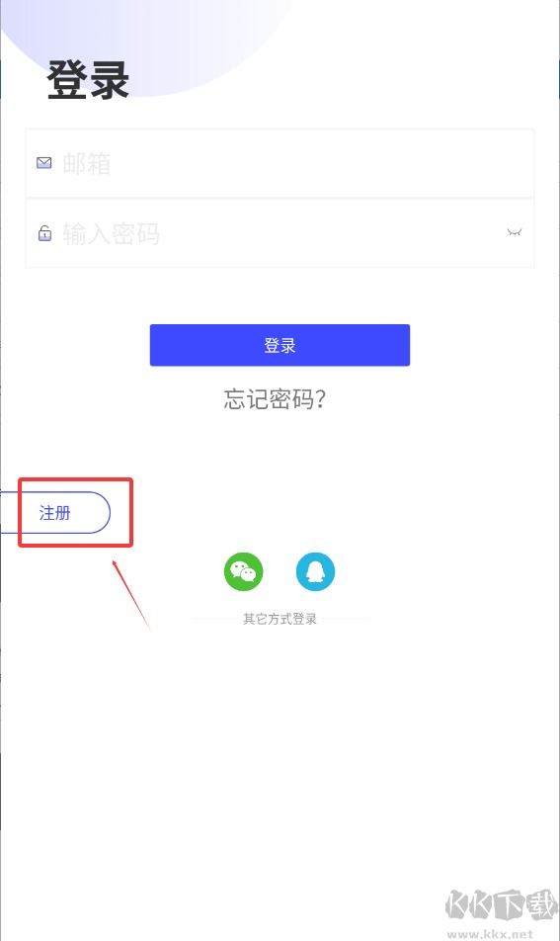Focus the 输入密码 password input field

pos(280,233)
